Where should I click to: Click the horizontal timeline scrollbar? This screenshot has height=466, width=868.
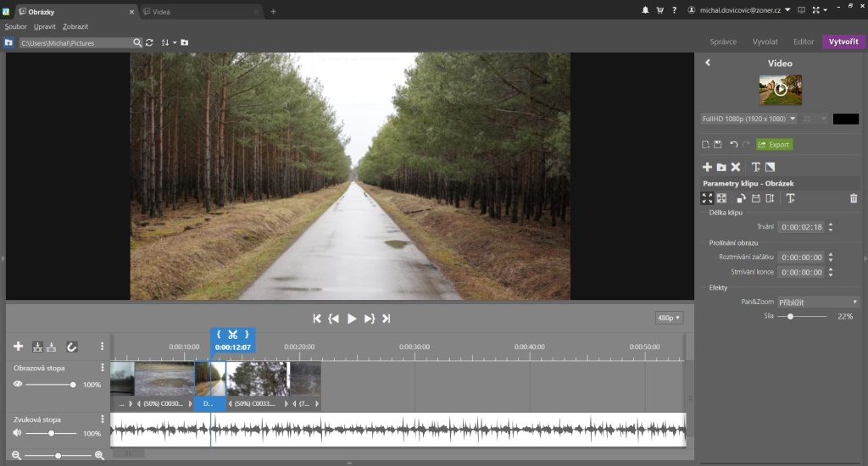[129, 453]
